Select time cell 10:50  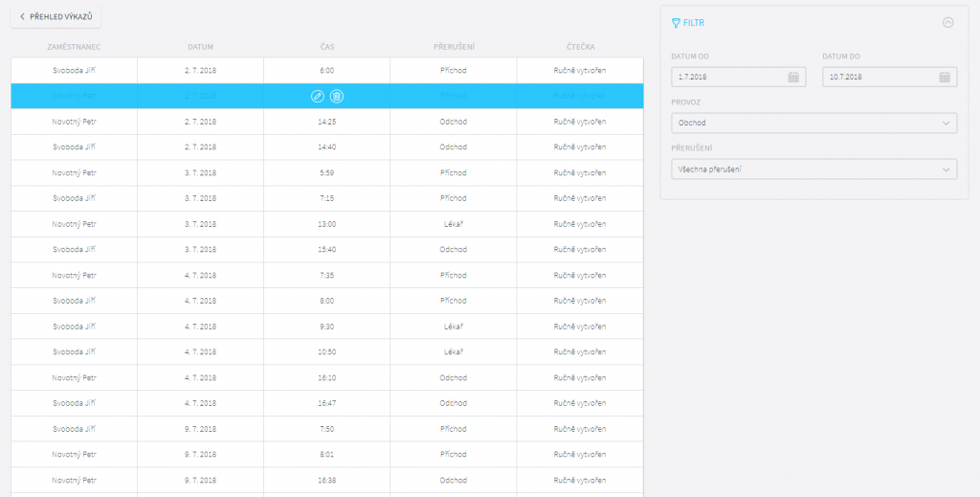[x=327, y=352]
